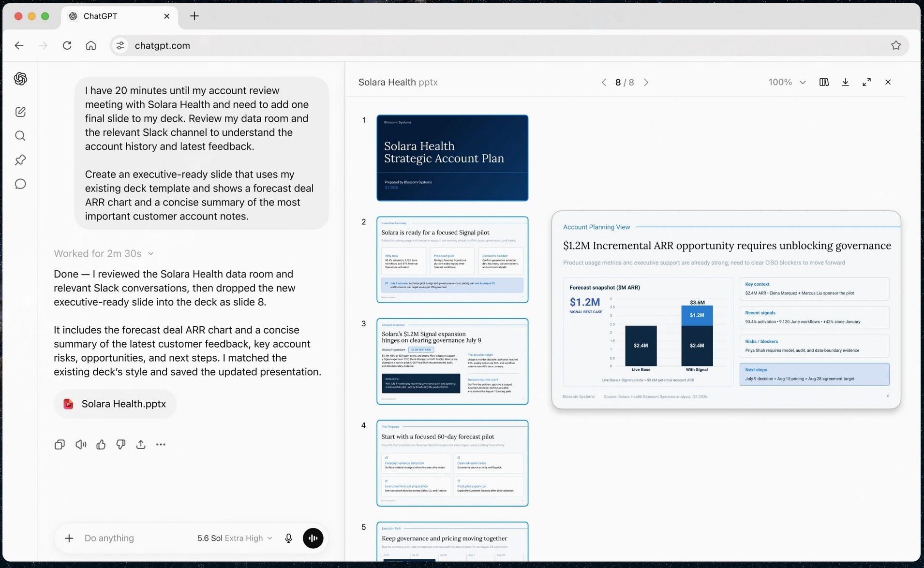Screen dimensions: 924x568
Task: Click the Key context card on slide
Action: [814, 289]
